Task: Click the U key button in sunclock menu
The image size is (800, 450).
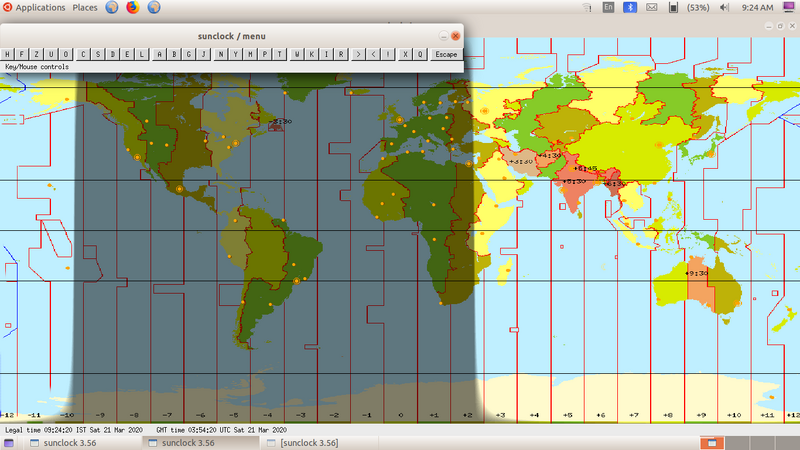Action: point(51,54)
